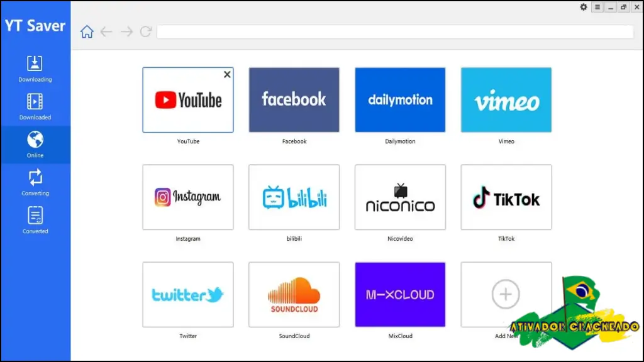Open the Downloading section in sidebar
The height and width of the screenshot is (362, 644).
pos(35,69)
